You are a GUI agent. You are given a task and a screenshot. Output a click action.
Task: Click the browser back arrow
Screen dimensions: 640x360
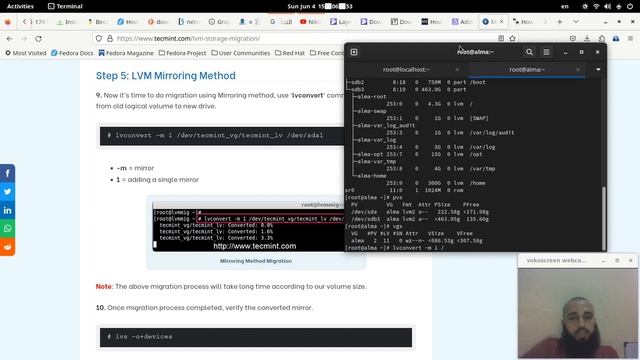(9, 38)
